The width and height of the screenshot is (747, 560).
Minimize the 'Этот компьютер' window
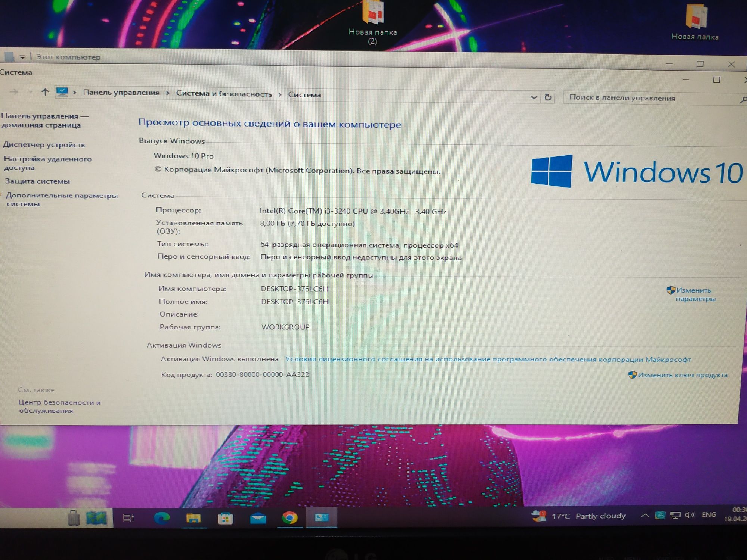point(669,64)
